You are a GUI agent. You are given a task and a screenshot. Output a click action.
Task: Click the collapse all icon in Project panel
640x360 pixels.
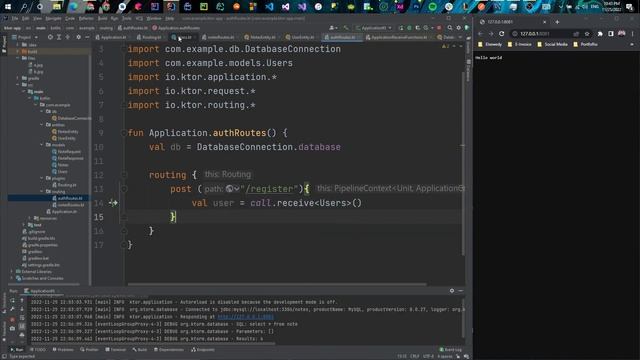tap(68, 37)
